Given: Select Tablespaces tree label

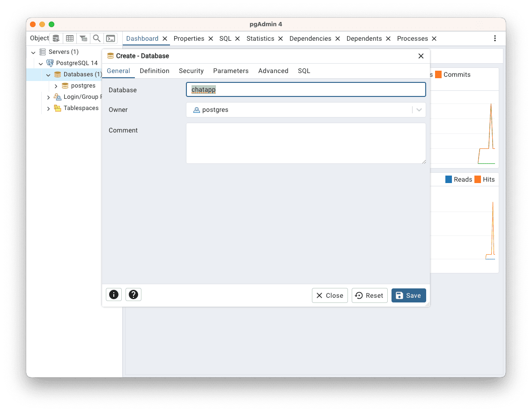Looking at the screenshot, I should (81, 108).
